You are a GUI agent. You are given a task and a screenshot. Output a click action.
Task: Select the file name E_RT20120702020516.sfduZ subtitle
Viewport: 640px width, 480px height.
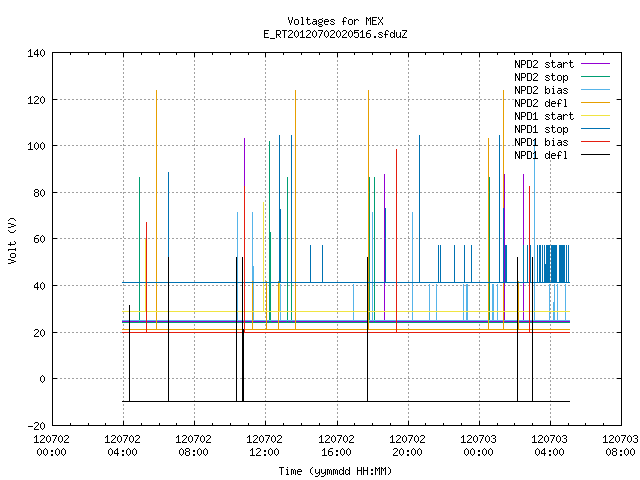pos(335,34)
